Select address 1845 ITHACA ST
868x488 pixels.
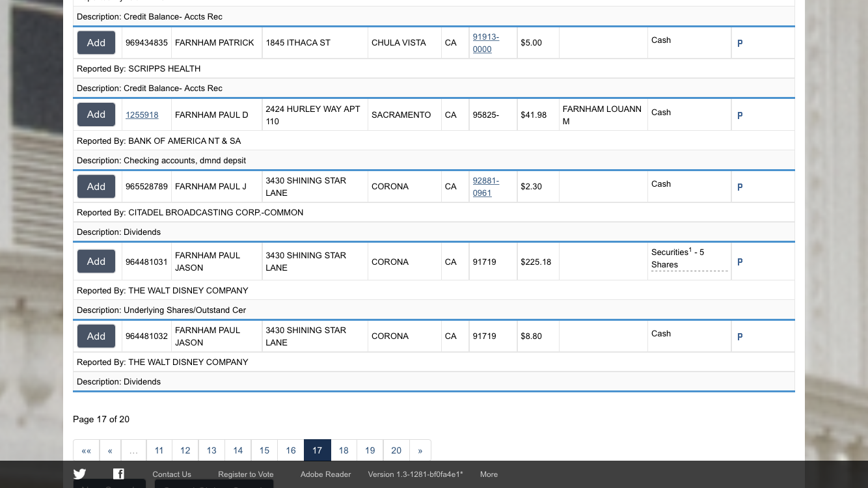coord(298,43)
